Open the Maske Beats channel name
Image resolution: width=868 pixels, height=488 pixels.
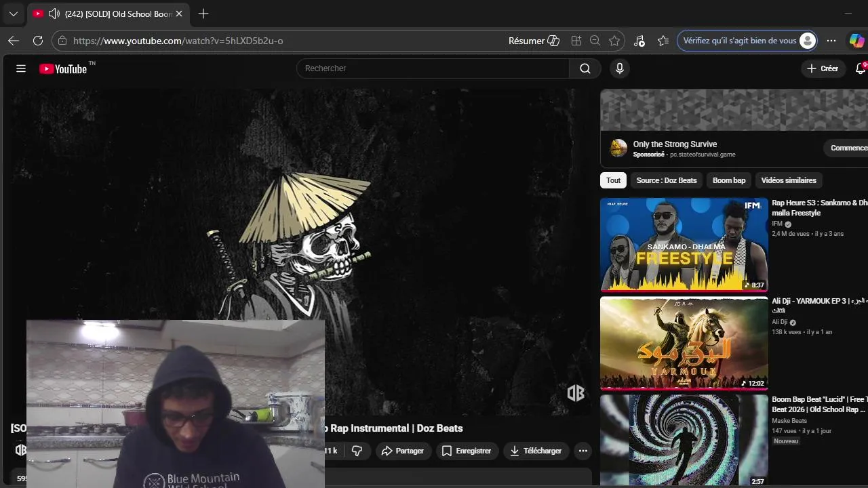click(x=789, y=421)
